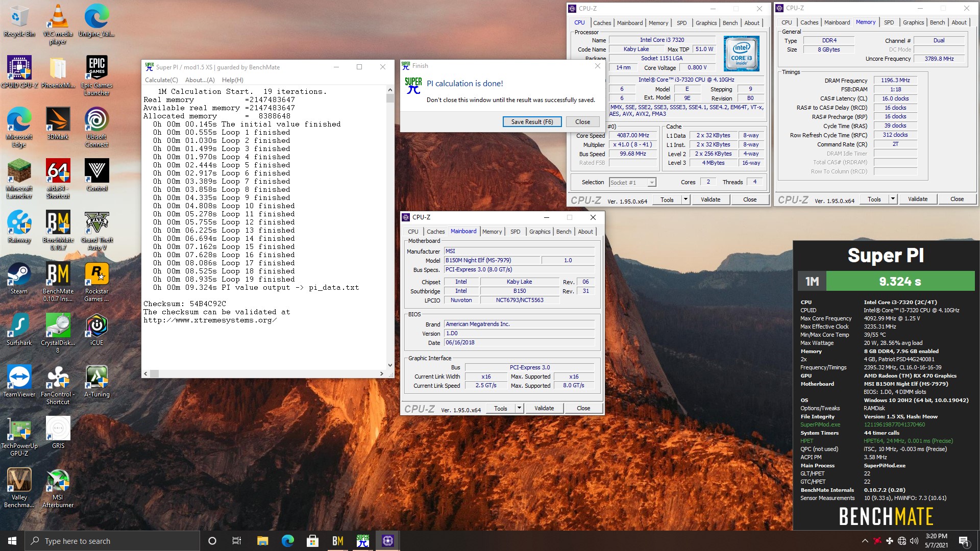Click Super PI icon in taskbar

coord(362,541)
